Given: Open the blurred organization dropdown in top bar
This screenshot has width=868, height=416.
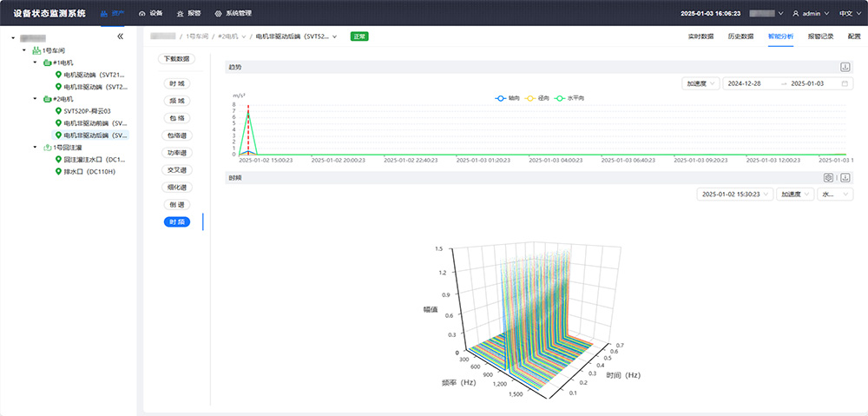Looking at the screenshot, I should pos(766,13).
